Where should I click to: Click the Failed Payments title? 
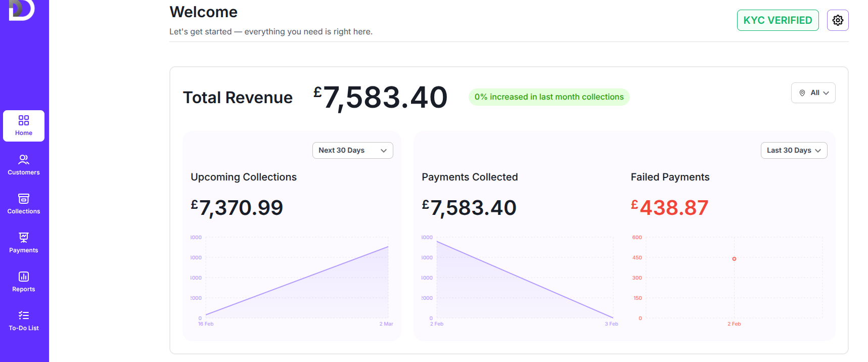tap(670, 177)
